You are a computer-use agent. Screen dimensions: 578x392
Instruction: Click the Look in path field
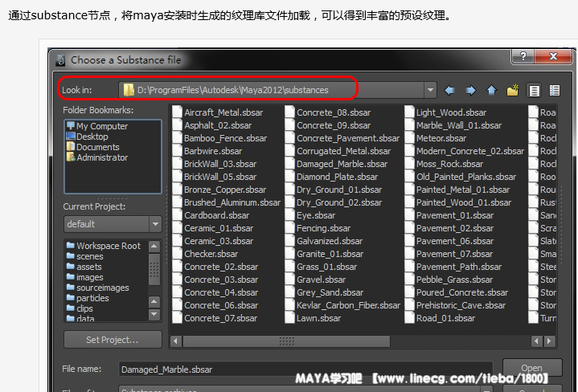point(271,90)
